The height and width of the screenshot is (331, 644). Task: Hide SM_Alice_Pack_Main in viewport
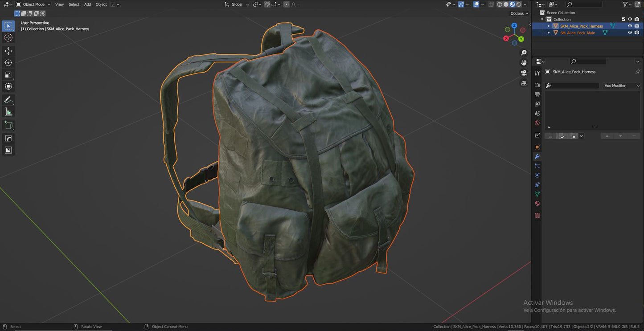(630, 33)
